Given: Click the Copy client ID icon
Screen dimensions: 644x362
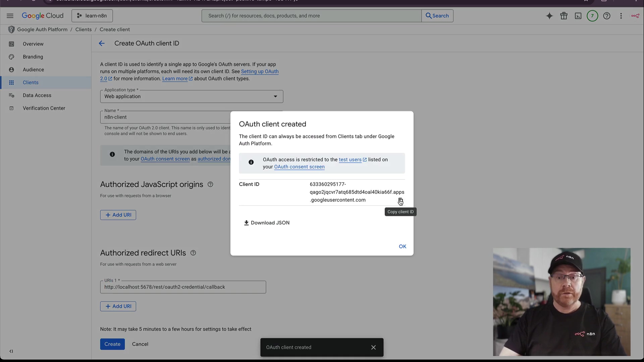Looking at the screenshot, I should click(400, 200).
